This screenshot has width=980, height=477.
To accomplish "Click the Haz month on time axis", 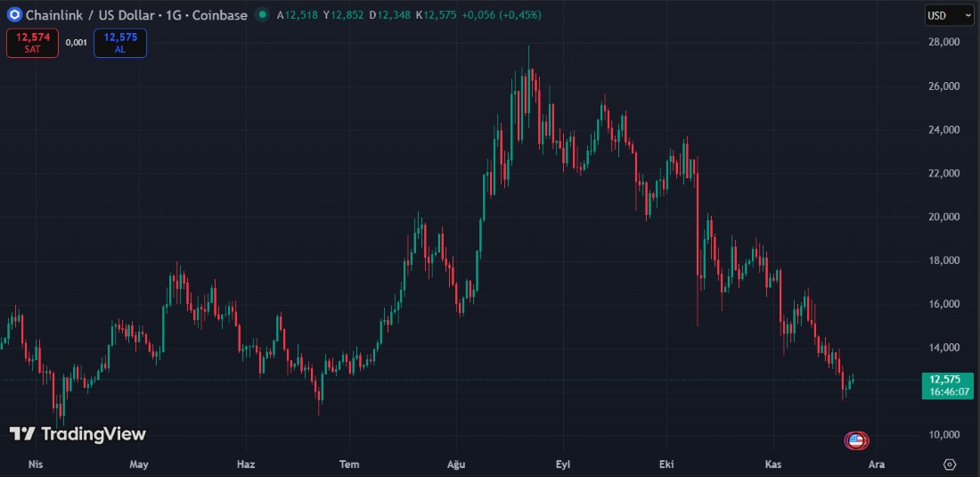I will [x=246, y=464].
